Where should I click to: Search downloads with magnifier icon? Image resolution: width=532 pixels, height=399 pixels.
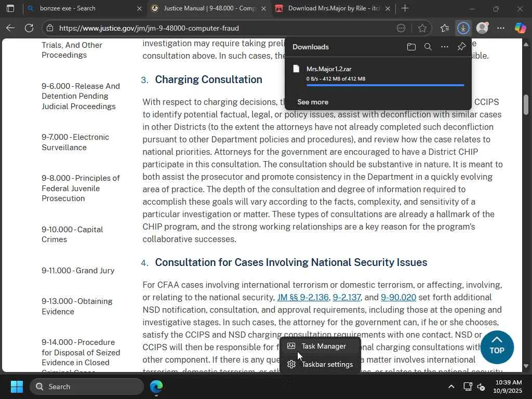pos(428,47)
